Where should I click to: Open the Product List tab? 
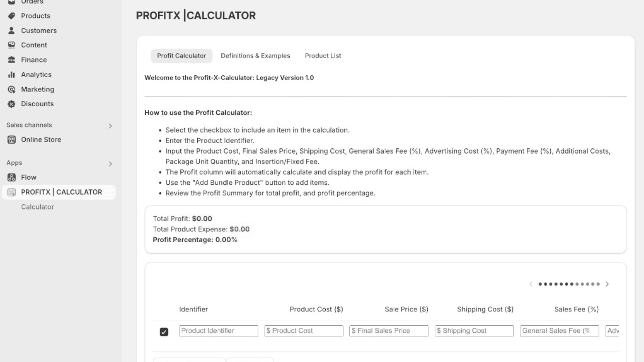point(323,56)
